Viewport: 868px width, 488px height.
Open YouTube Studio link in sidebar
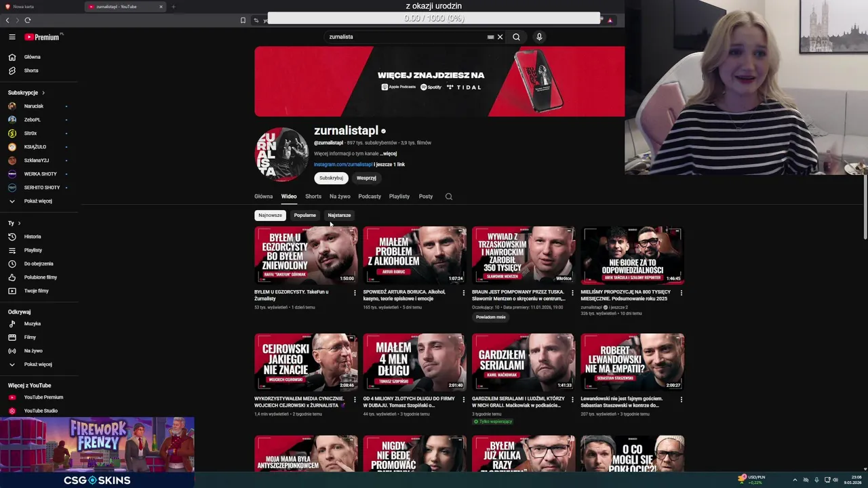click(x=39, y=411)
